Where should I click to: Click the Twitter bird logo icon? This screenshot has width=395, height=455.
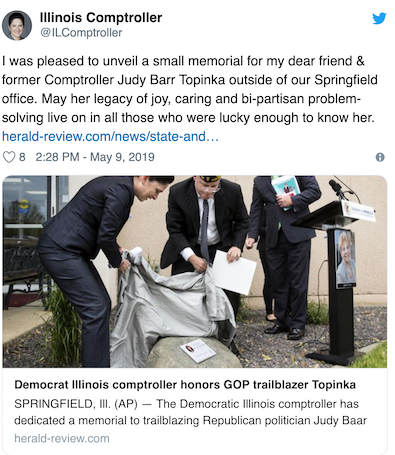click(x=379, y=19)
